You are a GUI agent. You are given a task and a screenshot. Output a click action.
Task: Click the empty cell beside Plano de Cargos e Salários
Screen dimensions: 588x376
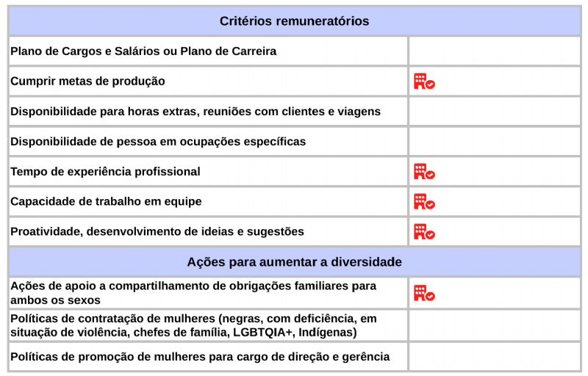tap(494, 51)
